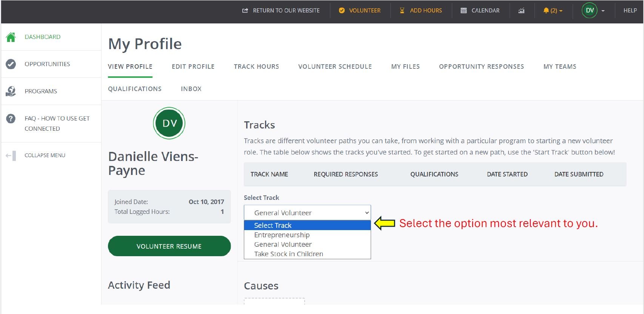Open the Select Track combo box

307,213
